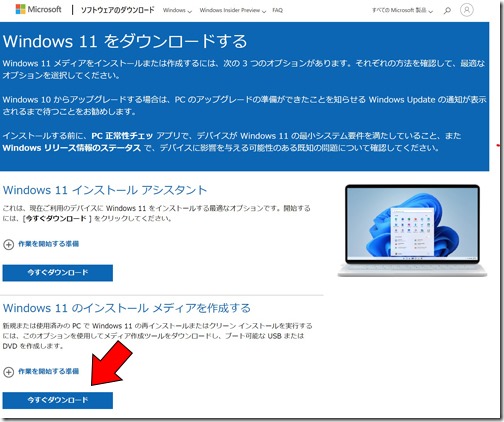Click the plus circle icon under インストール アシスタント

click(x=8, y=245)
